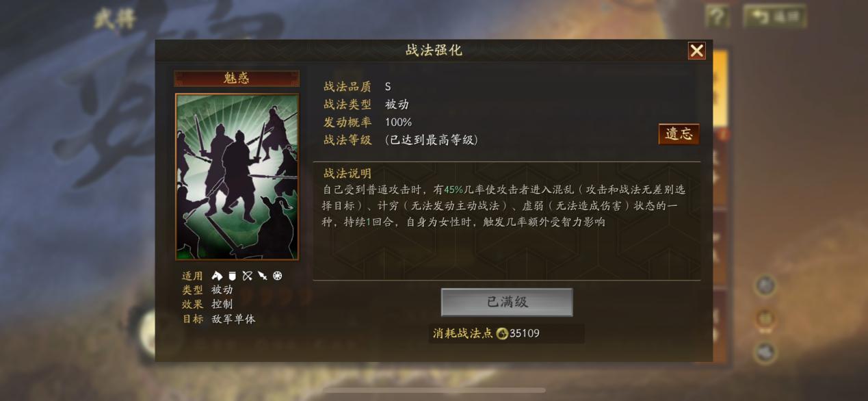
Task: Click the 武将 header label
Action: (115, 18)
